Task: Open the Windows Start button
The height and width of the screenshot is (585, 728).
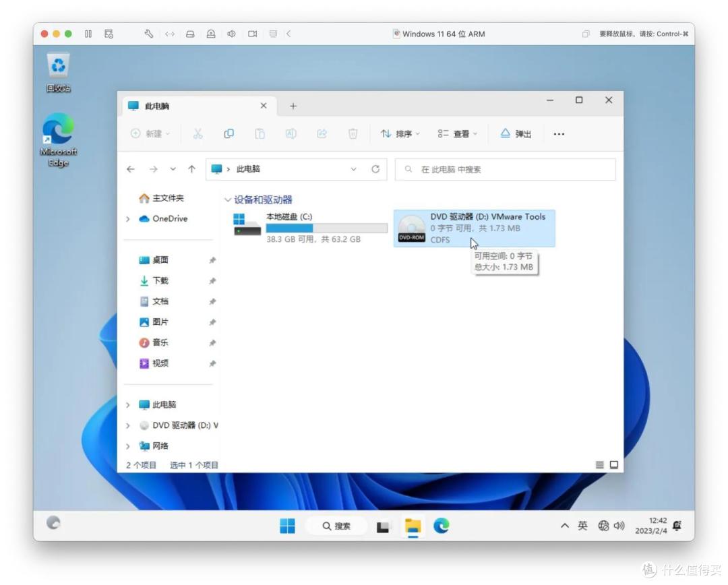Action: click(287, 526)
